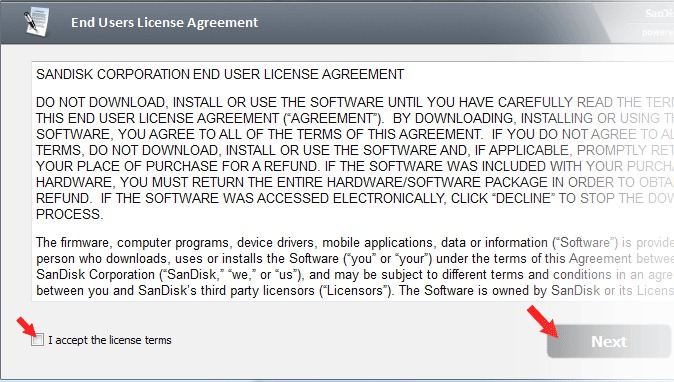Viewport: 674px width, 382px height.
Task: Click the "DO NOT DOWNLOAD, INSTALL OR USE" line
Action: tap(355, 102)
